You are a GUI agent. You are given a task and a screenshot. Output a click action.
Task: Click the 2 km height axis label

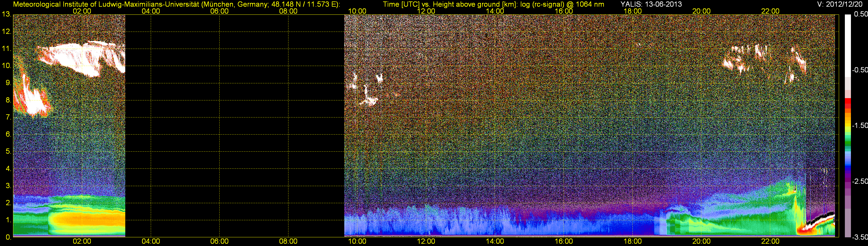point(8,203)
